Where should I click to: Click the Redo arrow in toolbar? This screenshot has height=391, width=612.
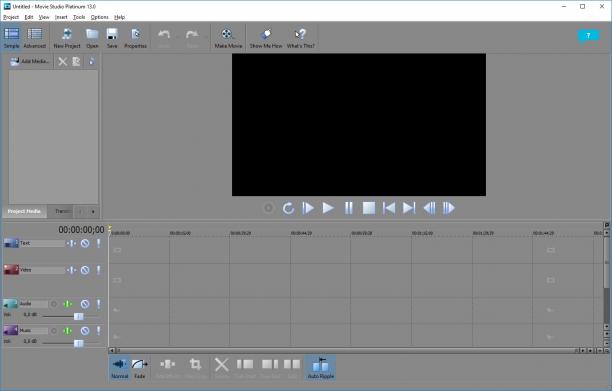[x=192, y=38]
